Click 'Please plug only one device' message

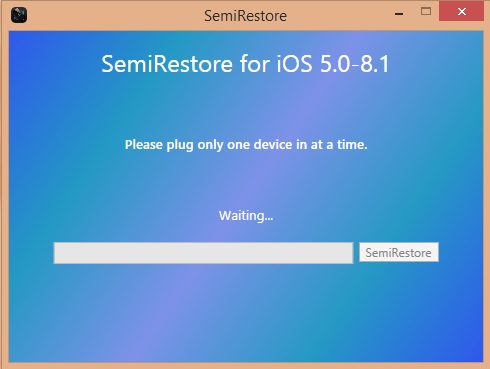pyautogui.click(x=246, y=145)
